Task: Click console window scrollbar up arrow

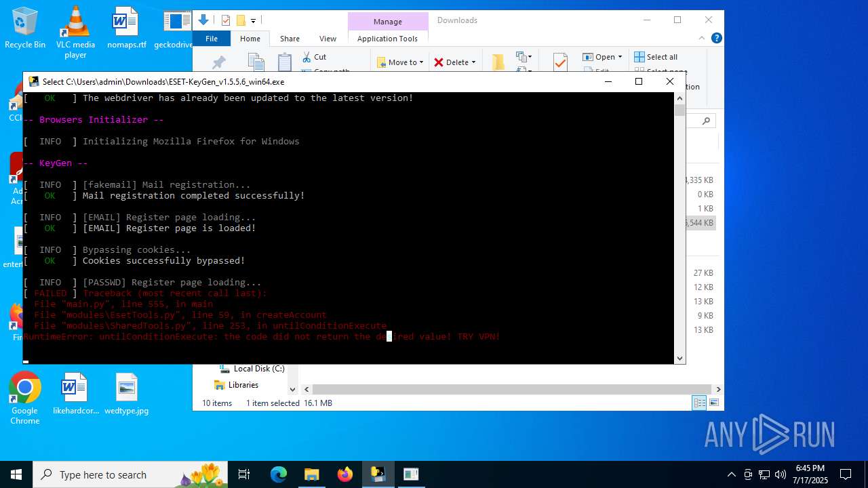Action: 679,98
